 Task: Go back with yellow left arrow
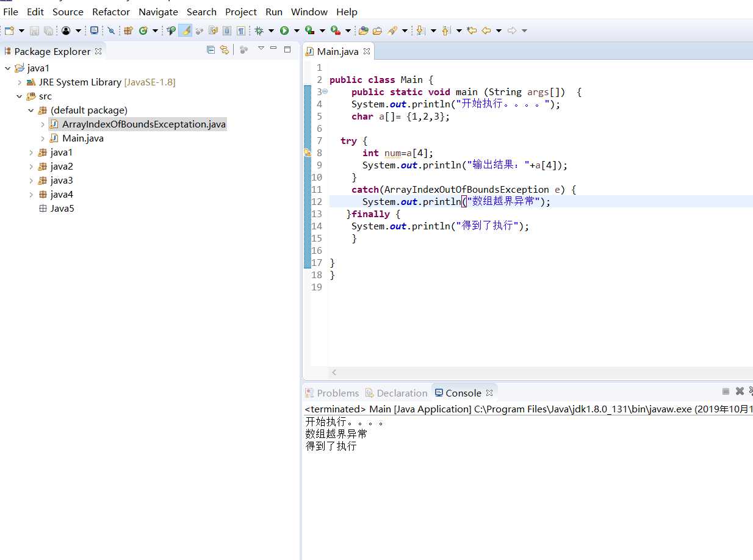(486, 31)
